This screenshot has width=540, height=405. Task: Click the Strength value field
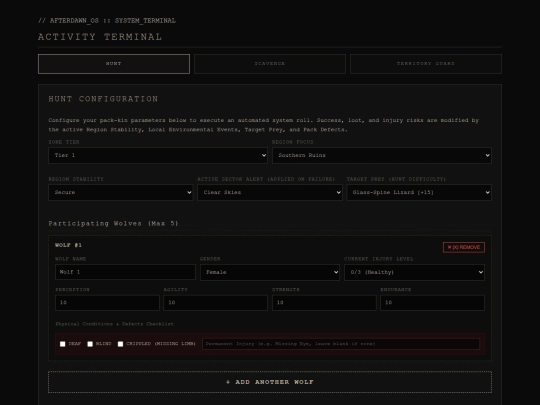click(x=324, y=303)
